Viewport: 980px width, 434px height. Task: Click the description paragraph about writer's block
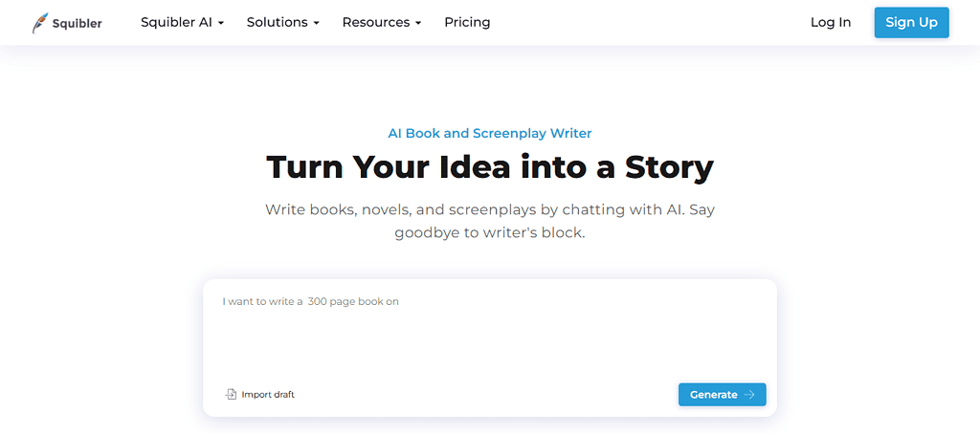click(x=489, y=220)
